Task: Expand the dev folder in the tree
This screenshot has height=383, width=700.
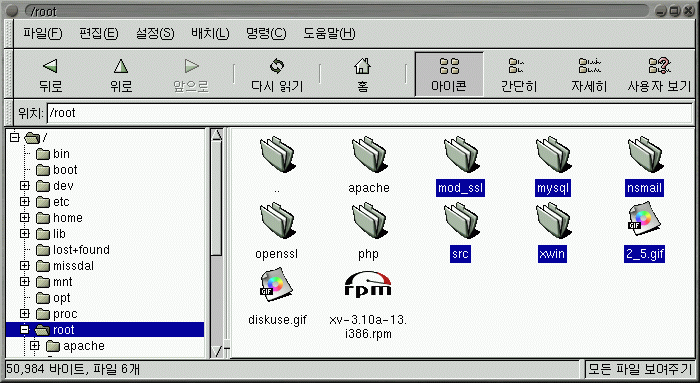Action: pos(25,186)
